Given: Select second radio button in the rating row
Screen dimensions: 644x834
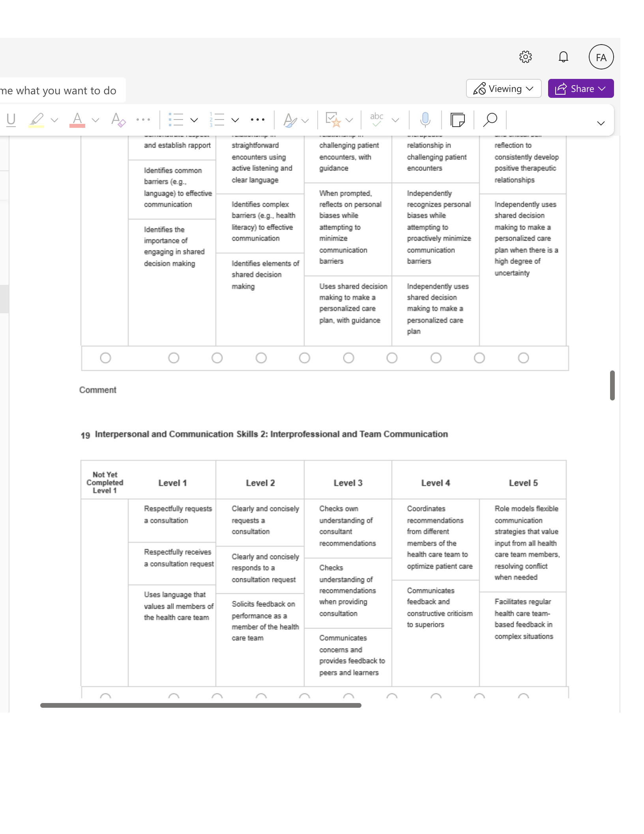Looking at the screenshot, I should click(174, 358).
